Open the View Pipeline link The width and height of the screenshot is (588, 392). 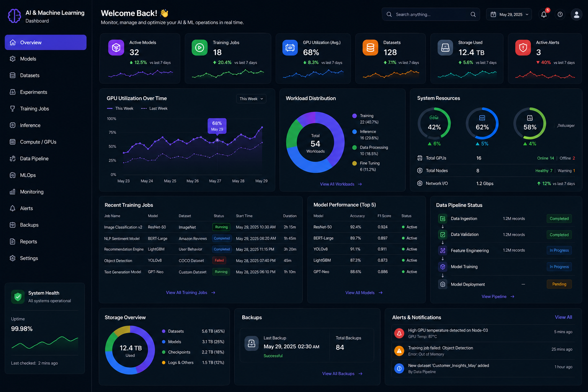498,297
